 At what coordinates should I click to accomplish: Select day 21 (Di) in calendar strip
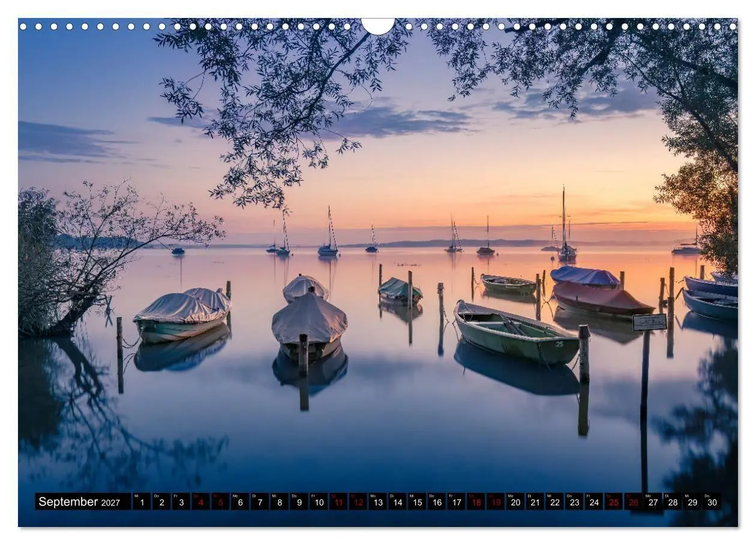[535, 502]
